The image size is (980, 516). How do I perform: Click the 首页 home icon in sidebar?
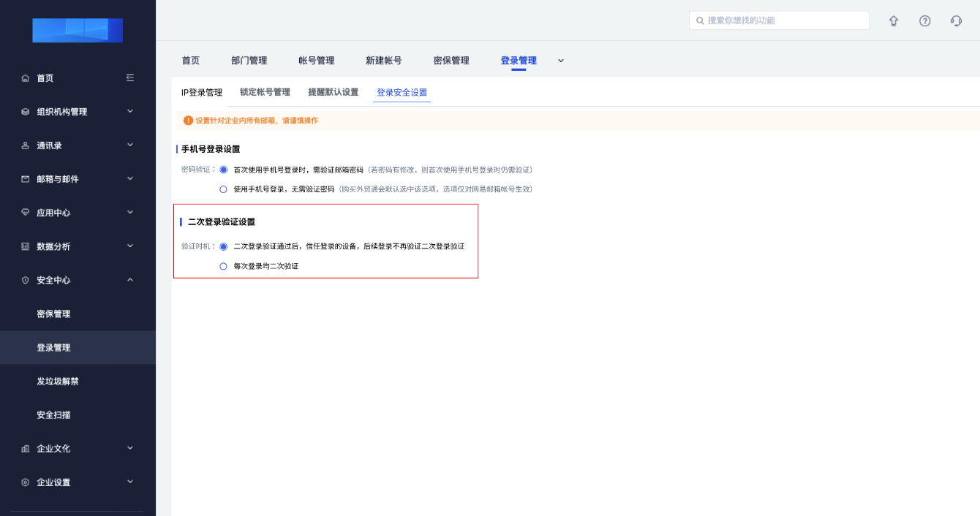click(x=26, y=78)
